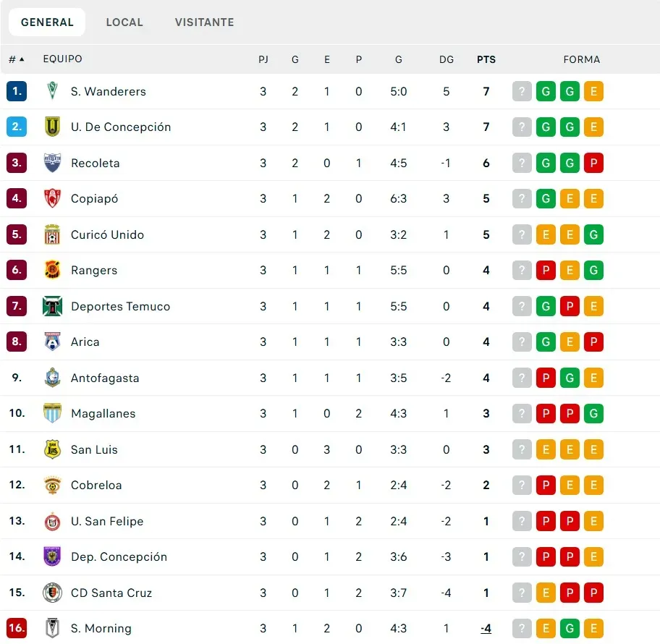Click S. Wanderers' gray unknown next-match badge
Image resolution: width=660 pixels, height=644 pixels.
tap(522, 91)
